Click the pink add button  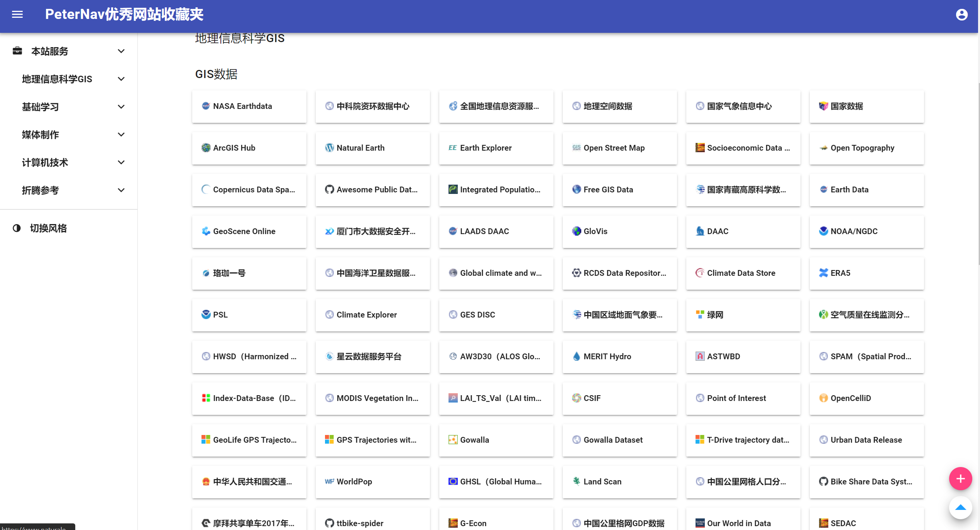tap(960, 479)
